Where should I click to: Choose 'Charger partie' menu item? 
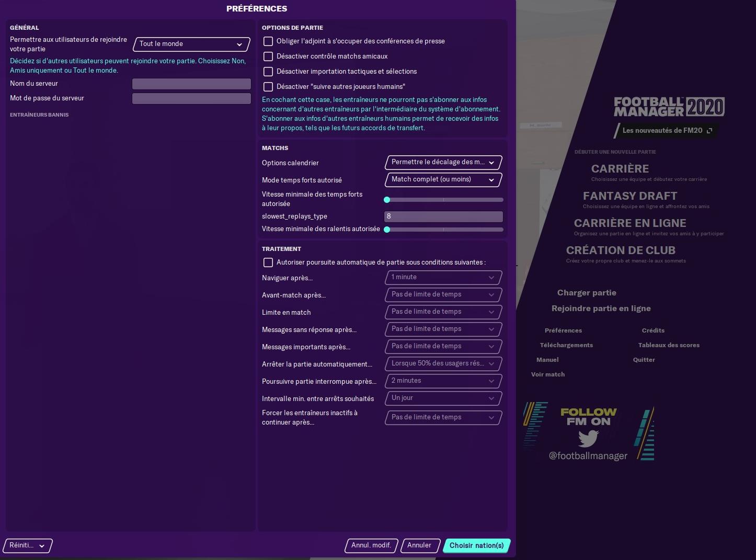[587, 293]
